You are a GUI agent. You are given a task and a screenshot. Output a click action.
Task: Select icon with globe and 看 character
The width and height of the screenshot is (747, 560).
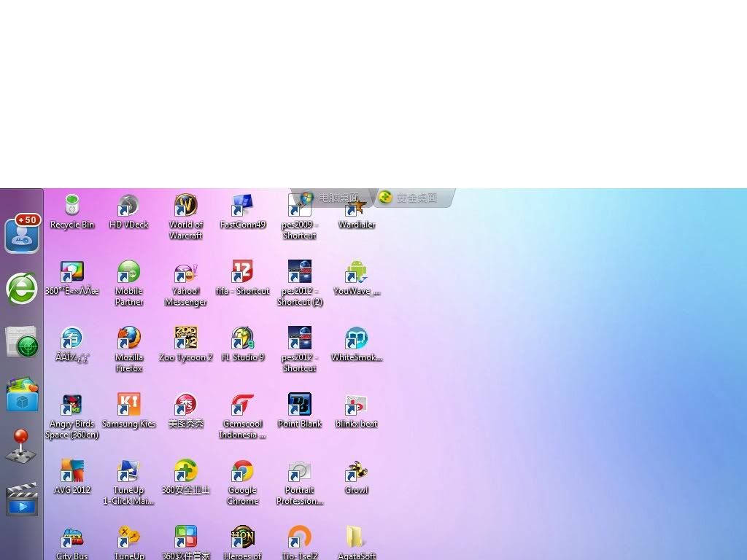click(72, 338)
